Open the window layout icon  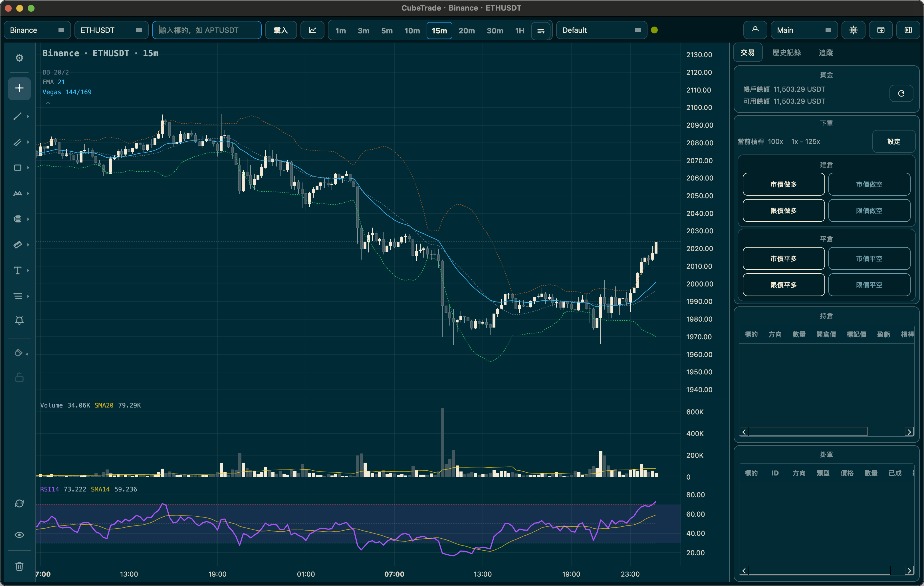click(x=881, y=30)
